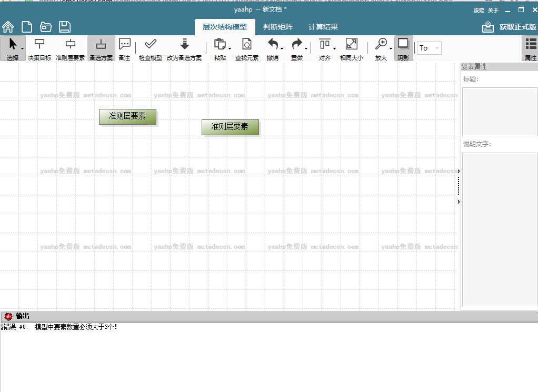Open dropdown arrow beside 放大
538x392 pixels.
(391, 49)
